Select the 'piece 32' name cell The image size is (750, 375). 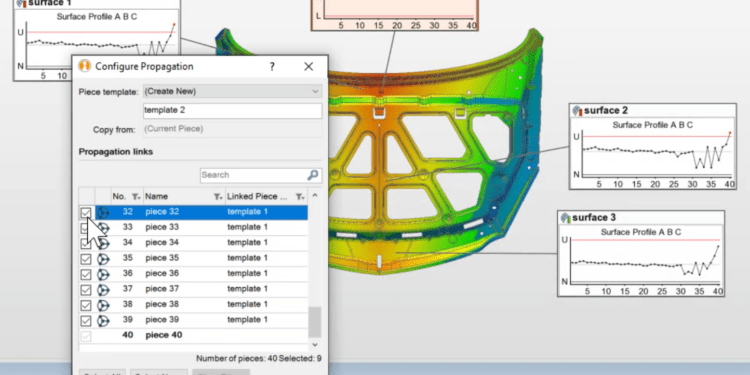pyautogui.click(x=162, y=212)
